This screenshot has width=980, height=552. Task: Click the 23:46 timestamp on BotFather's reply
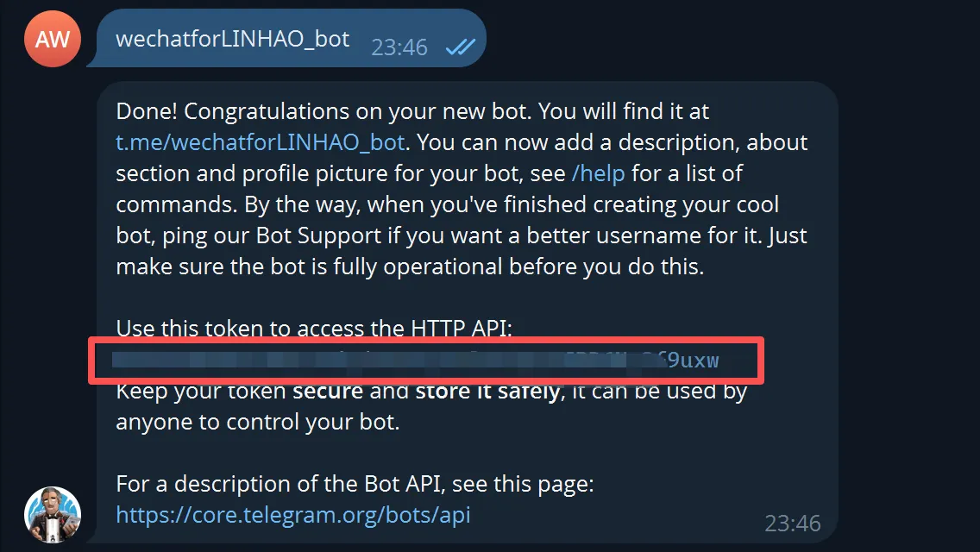point(793,523)
